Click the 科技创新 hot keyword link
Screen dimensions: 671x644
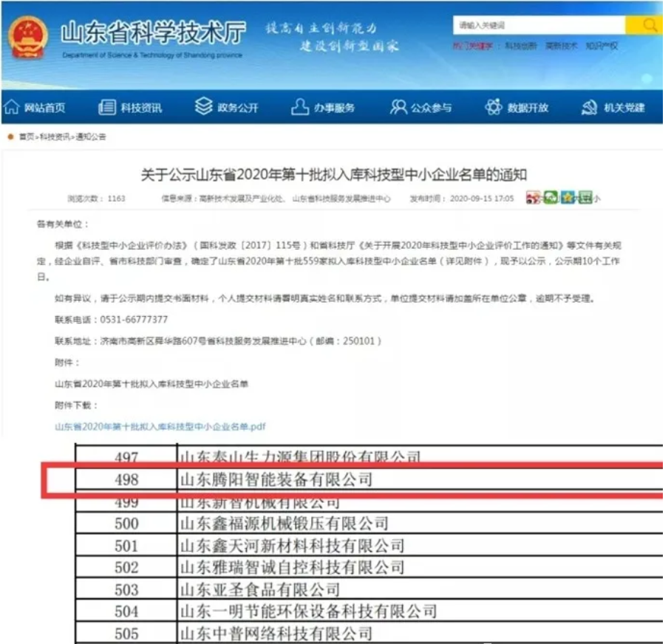(521, 46)
